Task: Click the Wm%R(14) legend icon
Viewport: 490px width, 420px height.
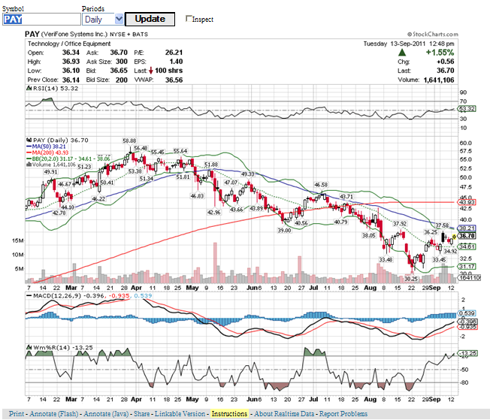Action: [x=29, y=347]
